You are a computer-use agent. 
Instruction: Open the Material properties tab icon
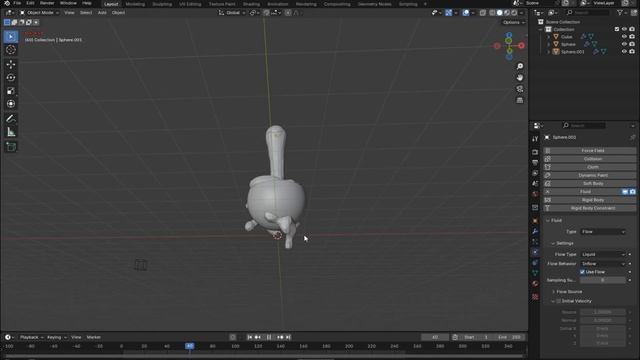point(535,284)
